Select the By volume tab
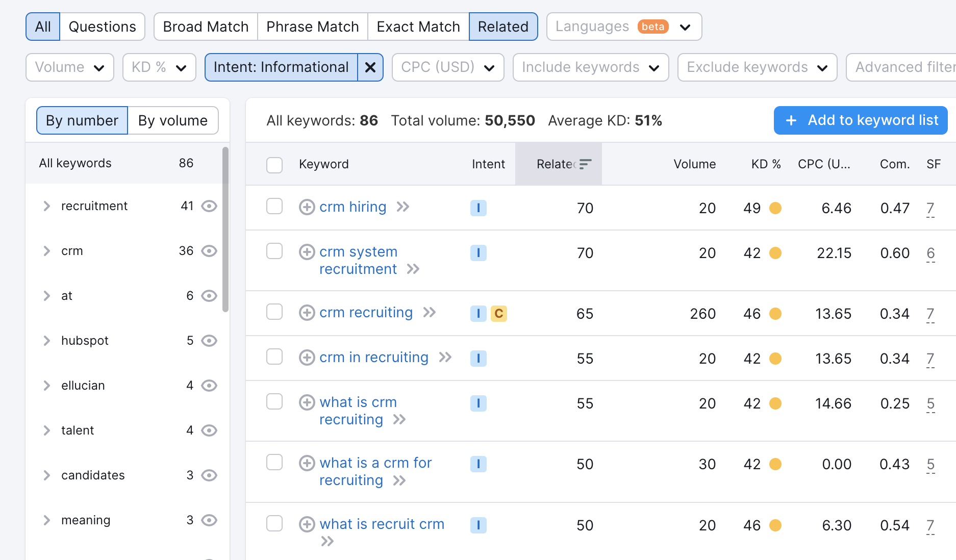Image resolution: width=956 pixels, height=560 pixels. [x=173, y=120]
